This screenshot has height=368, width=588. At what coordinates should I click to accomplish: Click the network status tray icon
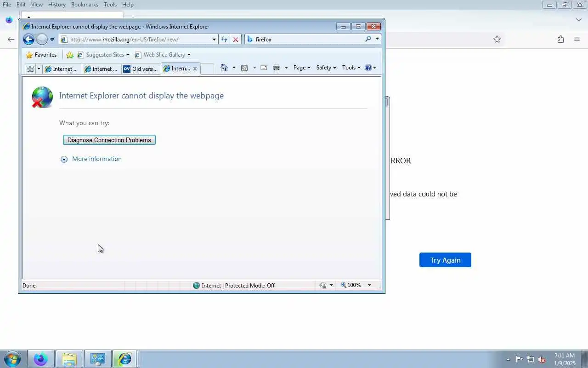531,360
